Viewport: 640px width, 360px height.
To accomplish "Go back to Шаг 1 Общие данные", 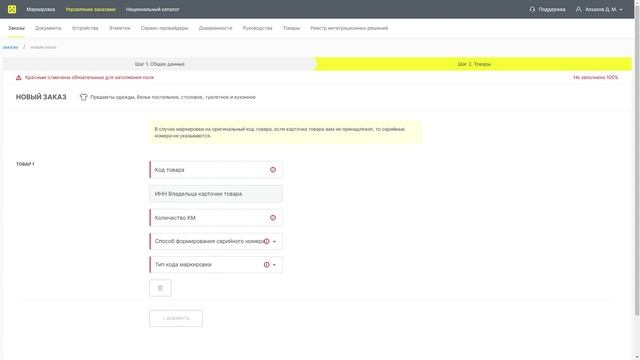I will point(159,64).
